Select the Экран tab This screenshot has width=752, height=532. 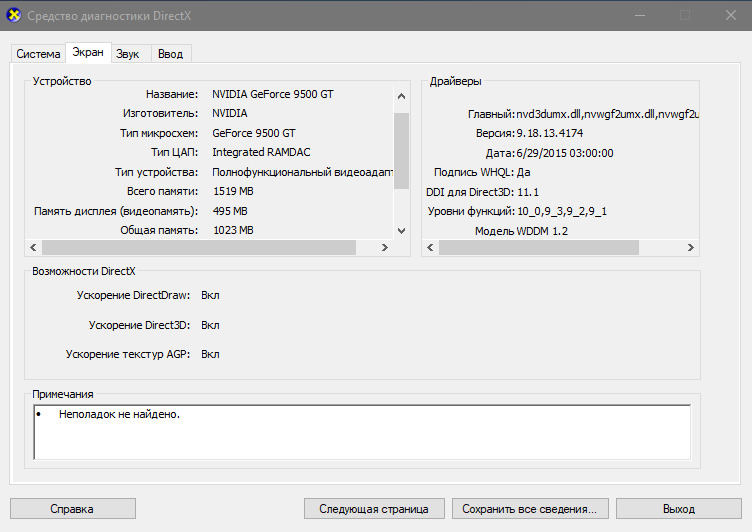88,53
